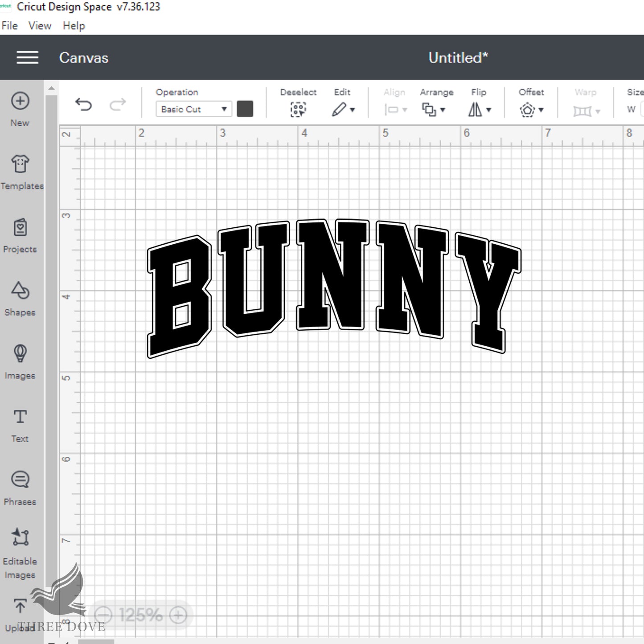Redo the last undone action
The image size is (644, 644).
pyautogui.click(x=118, y=105)
